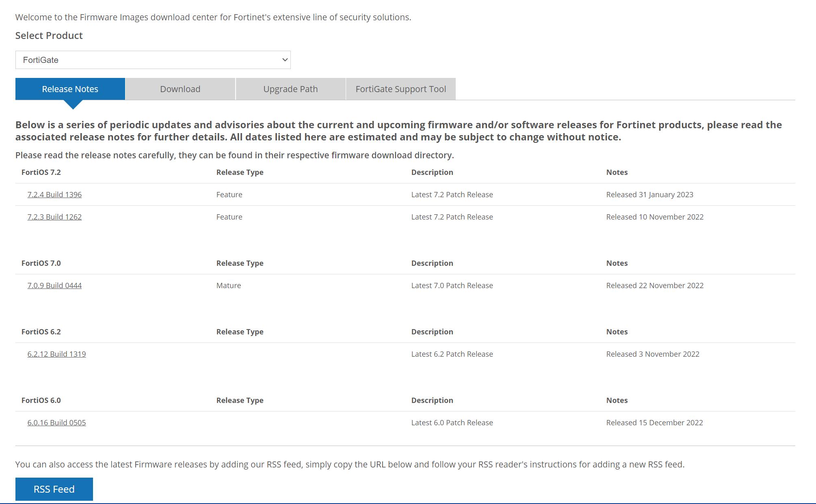816x504 pixels.
Task: Click the 'Select Product' heading
Action: coord(49,35)
